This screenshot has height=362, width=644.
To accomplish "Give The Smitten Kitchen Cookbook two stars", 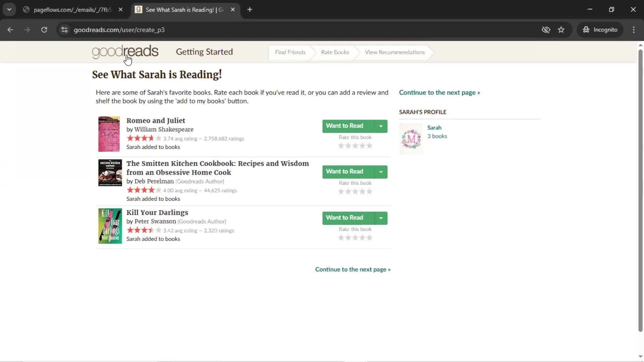I will tap(348, 191).
